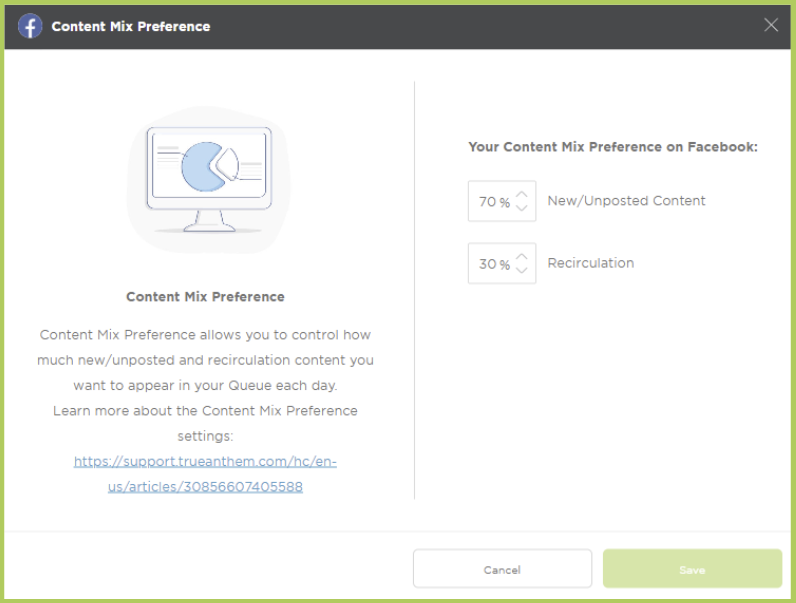Viewport: 796px width, 603px height.
Task: Close the Content Mix Preference dialog
Action: pos(771,24)
